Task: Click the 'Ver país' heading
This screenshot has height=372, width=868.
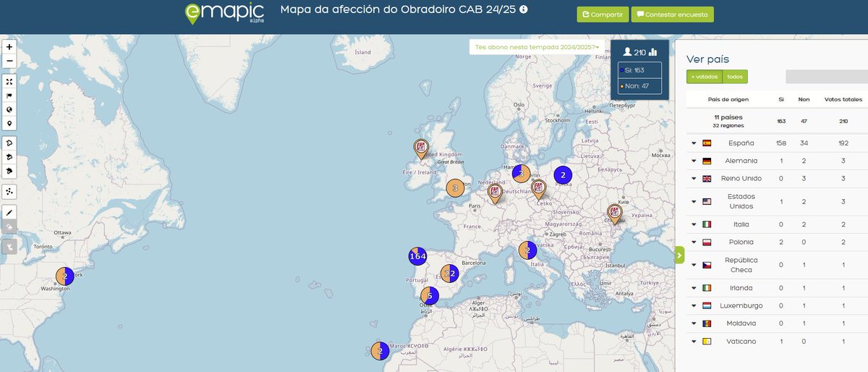Action: tap(707, 59)
